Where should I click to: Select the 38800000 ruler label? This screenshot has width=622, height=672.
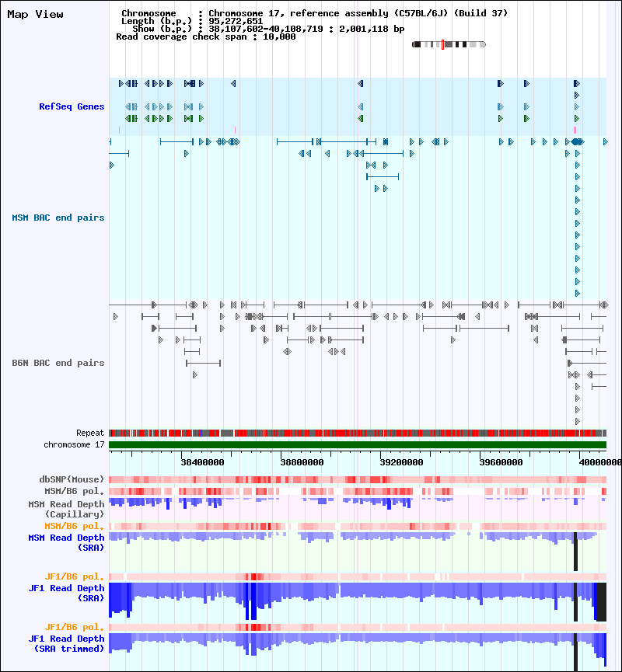(302, 462)
